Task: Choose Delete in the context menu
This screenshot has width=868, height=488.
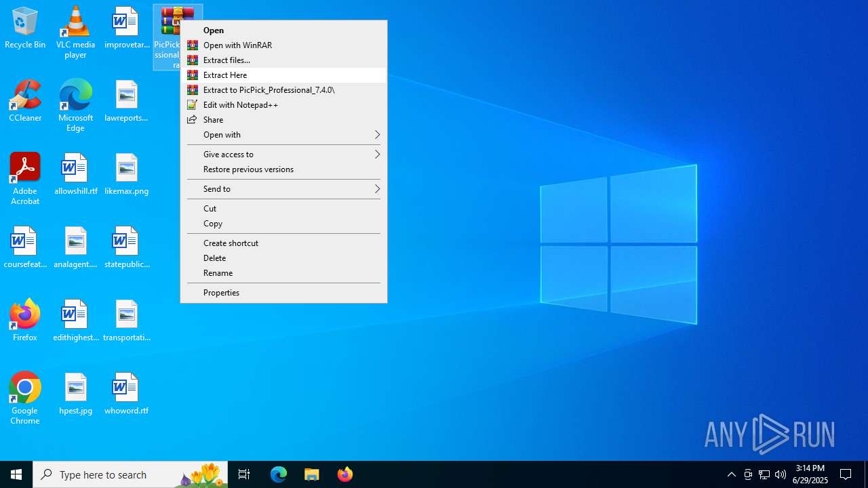Action: click(x=283, y=258)
